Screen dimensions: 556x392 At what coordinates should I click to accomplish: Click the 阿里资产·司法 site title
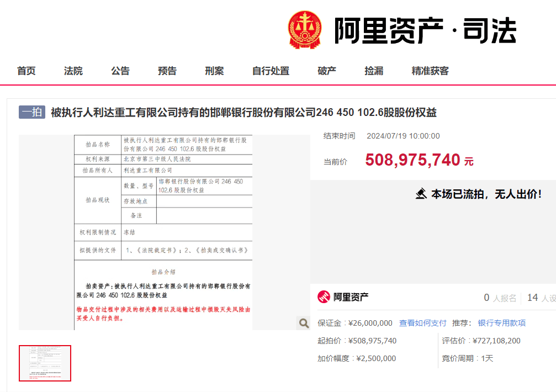tap(425, 30)
